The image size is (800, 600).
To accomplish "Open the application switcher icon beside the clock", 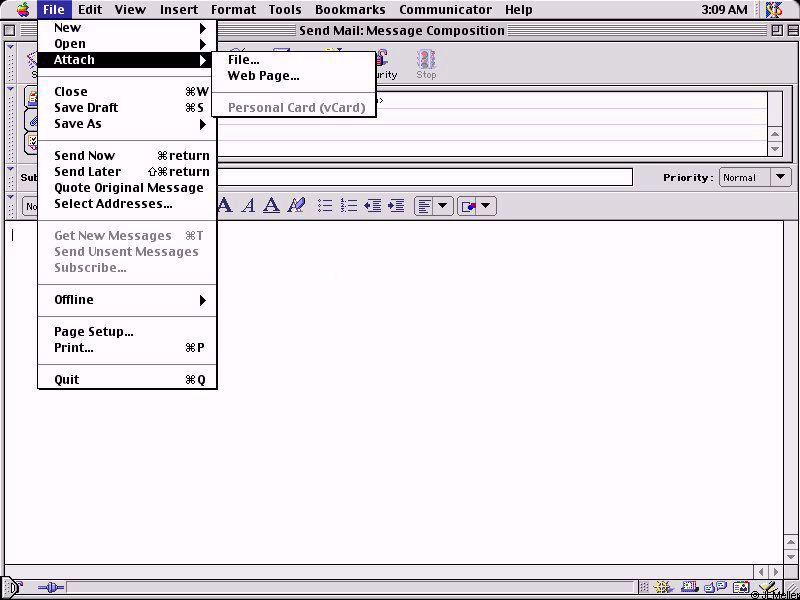I will pos(774,9).
